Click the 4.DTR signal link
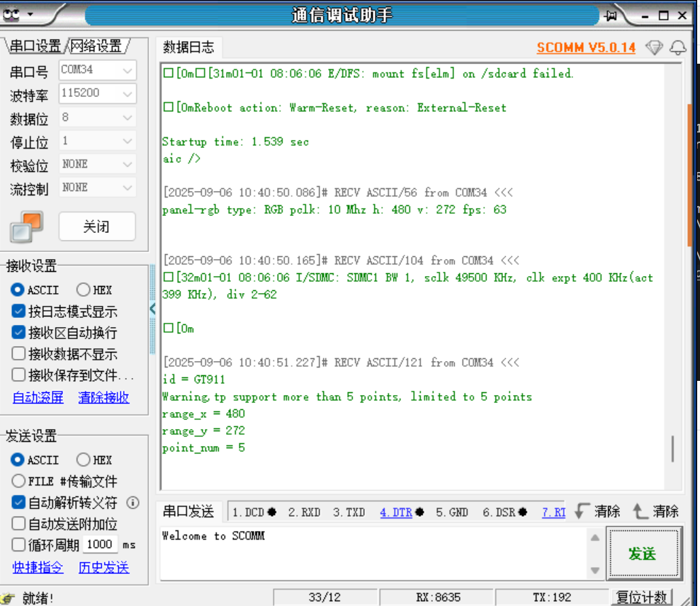Viewport: 700px width, 606px height. pos(396,513)
